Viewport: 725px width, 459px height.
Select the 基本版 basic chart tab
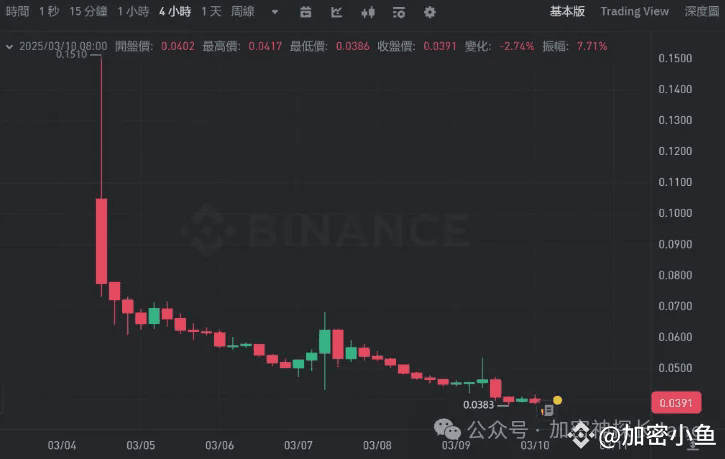tap(567, 12)
